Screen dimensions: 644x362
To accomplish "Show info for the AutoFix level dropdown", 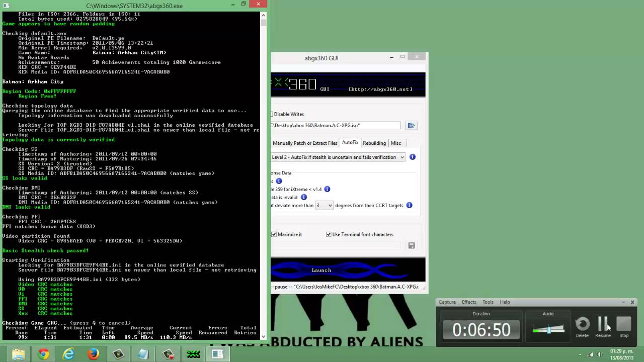I will pyautogui.click(x=412, y=157).
